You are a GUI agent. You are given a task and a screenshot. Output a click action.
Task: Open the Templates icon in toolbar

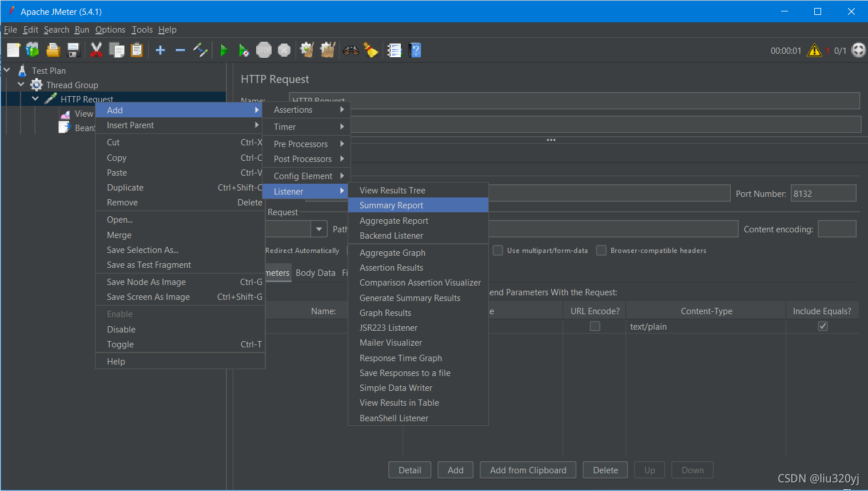(x=33, y=50)
